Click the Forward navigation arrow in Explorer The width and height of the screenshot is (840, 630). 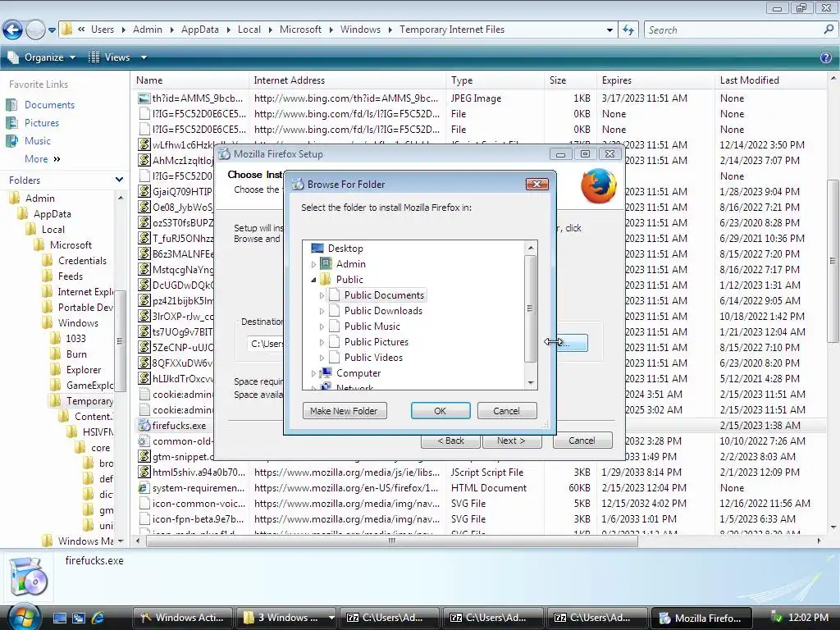click(35, 30)
